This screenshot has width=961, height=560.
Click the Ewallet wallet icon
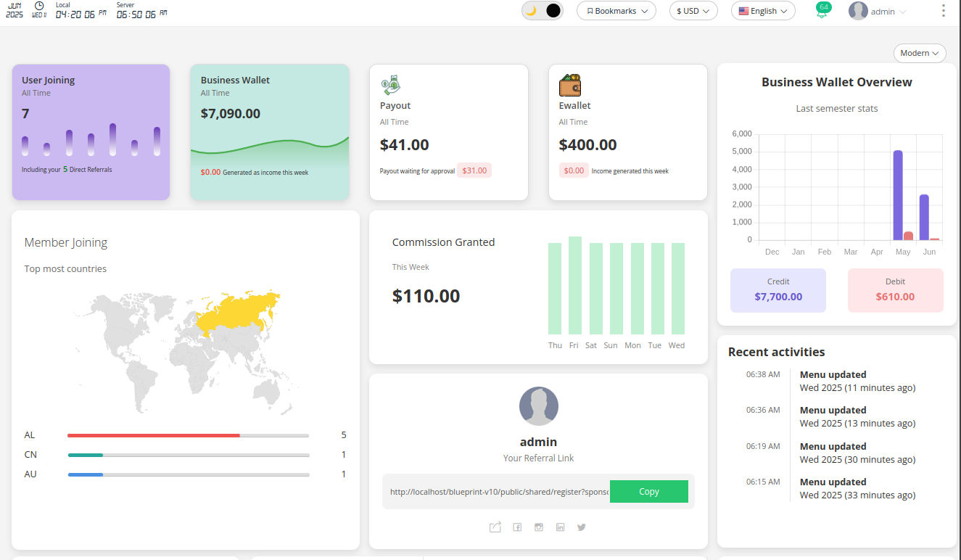(x=570, y=85)
